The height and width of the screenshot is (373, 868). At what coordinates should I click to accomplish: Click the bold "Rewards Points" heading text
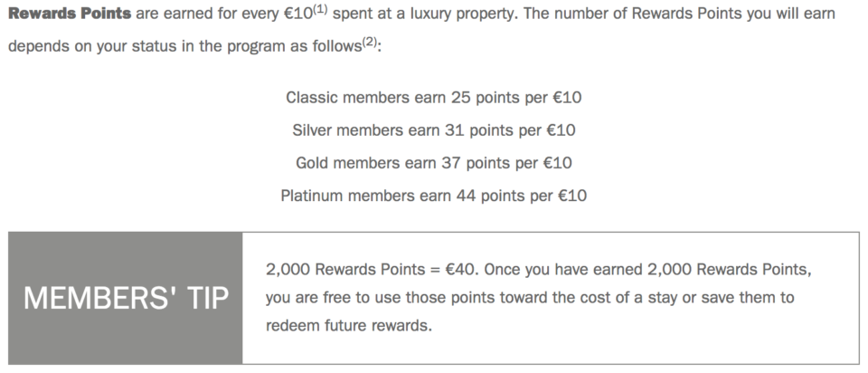70,14
